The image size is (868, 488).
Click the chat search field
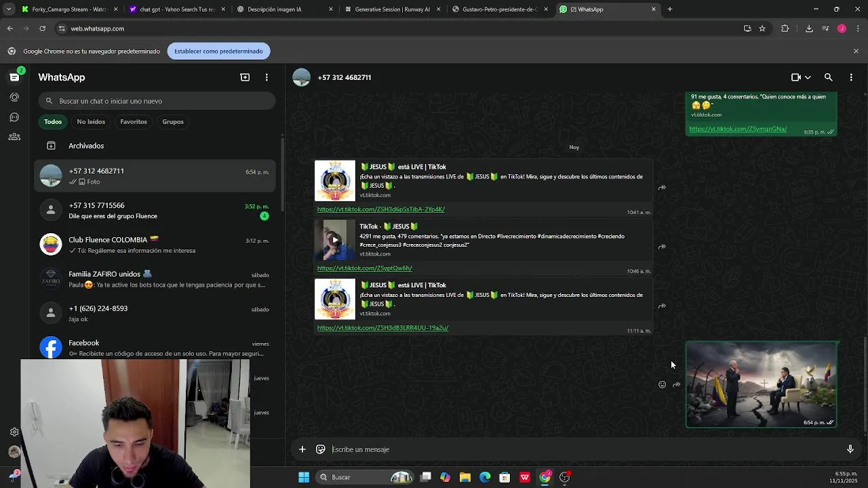pyautogui.click(x=157, y=101)
